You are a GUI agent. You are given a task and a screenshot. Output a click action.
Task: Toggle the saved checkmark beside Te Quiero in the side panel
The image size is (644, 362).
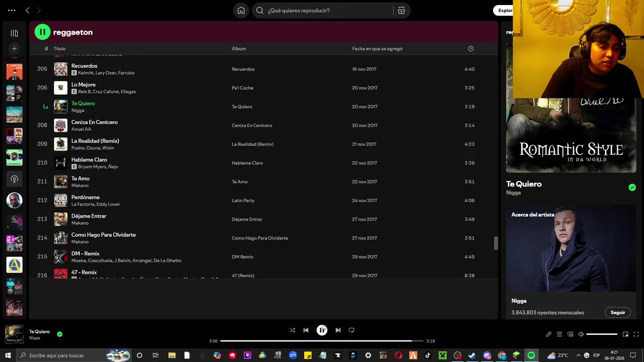click(x=632, y=188)
